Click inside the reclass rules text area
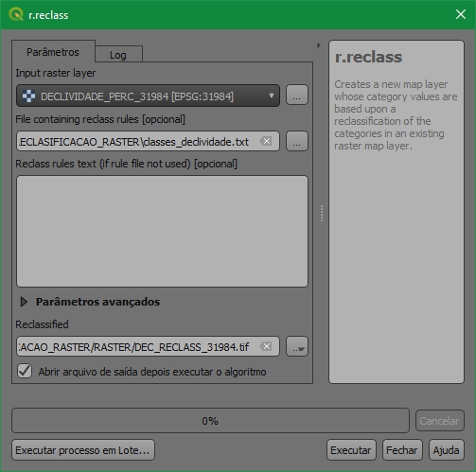This screenshot has height=472, width=476. (162, 231)
